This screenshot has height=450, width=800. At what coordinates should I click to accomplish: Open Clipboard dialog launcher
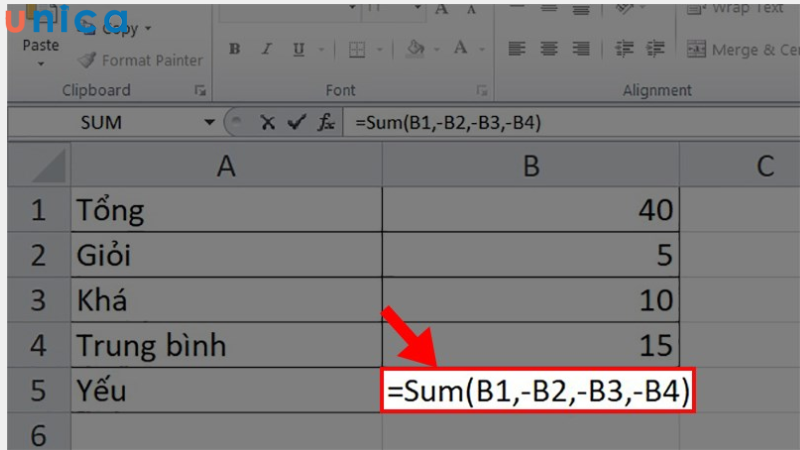coord(200,90)
